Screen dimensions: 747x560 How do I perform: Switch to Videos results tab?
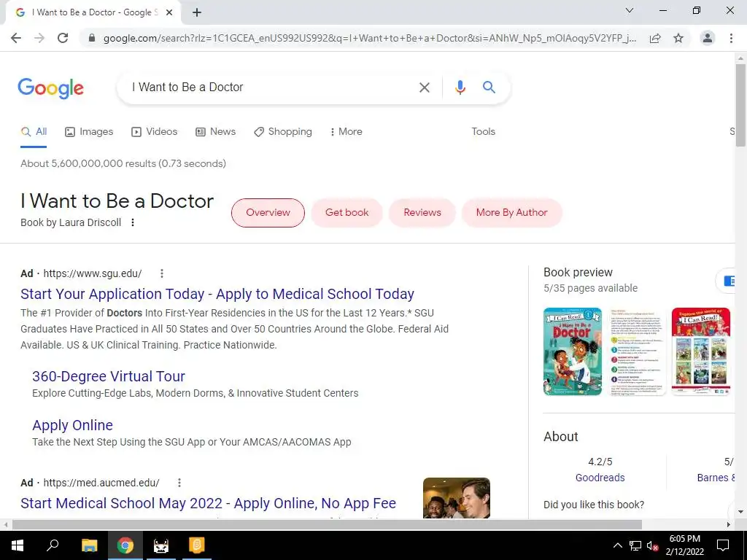click(x=155, y=132)
